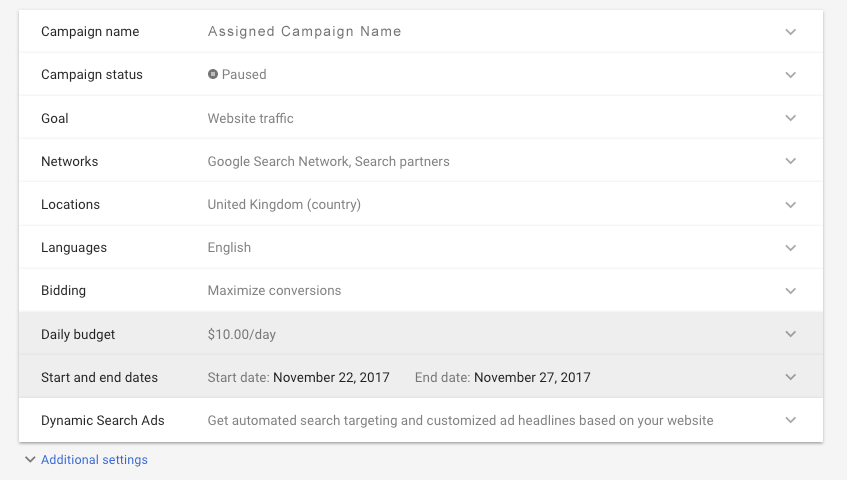Expand the Dynamic Search Ads chevron
The image size is (847, 480).
point(791,420)
